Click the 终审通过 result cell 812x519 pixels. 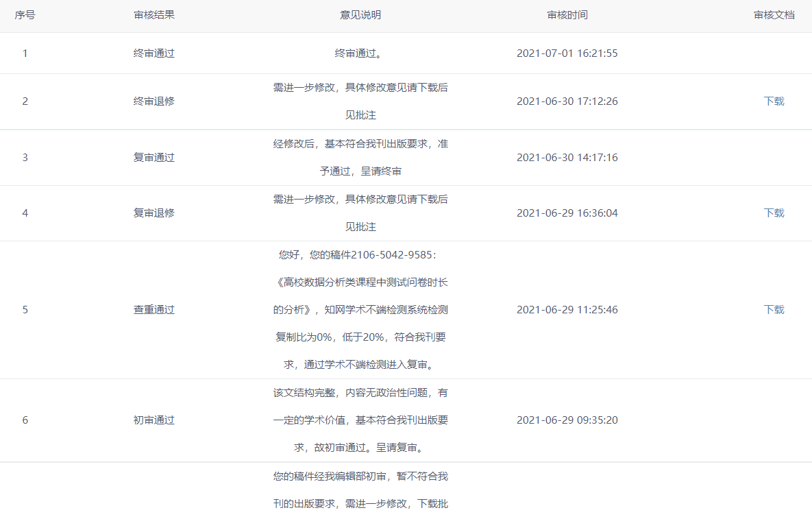(154, 53)
